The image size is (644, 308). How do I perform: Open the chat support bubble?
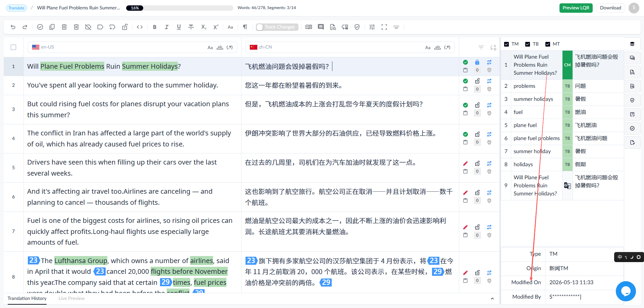[x=626, y=291]
